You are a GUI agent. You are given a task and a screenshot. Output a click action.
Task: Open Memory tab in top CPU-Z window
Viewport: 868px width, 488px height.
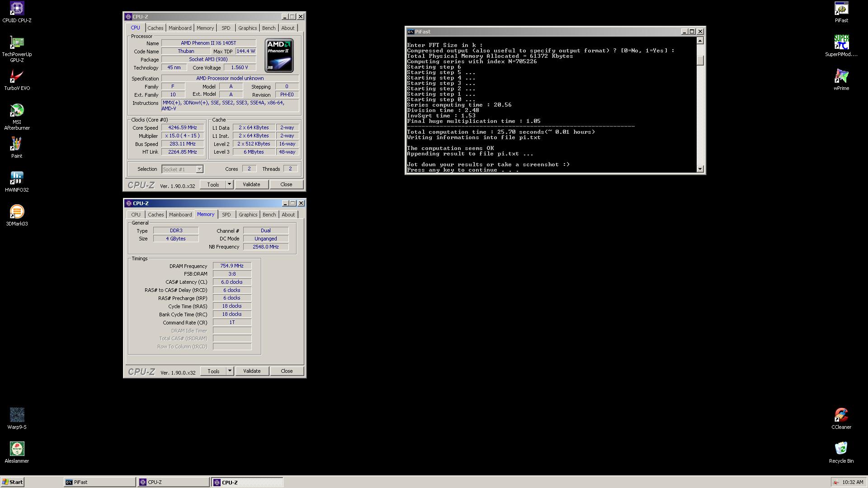(x=205, y=28)
